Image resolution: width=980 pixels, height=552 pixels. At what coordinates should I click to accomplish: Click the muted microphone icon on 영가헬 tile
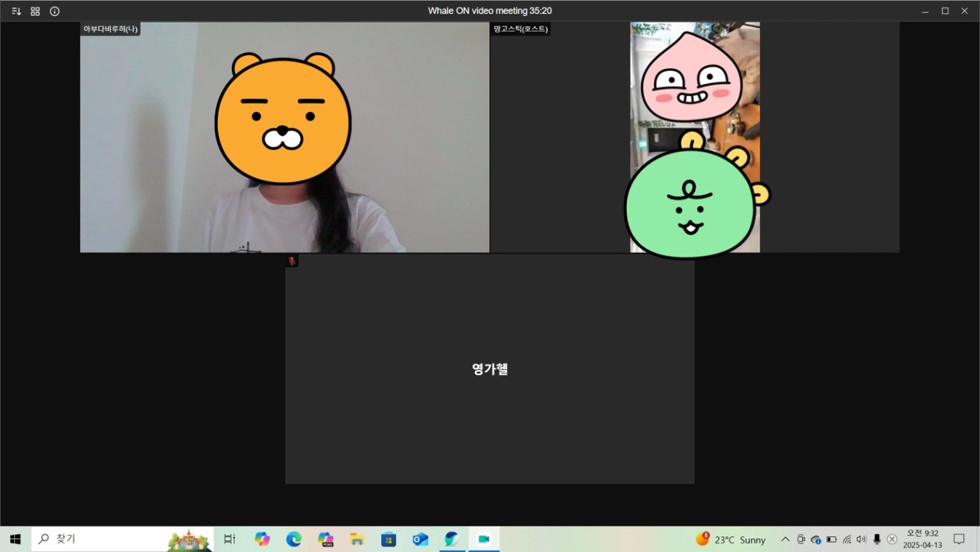click(292, 261)
